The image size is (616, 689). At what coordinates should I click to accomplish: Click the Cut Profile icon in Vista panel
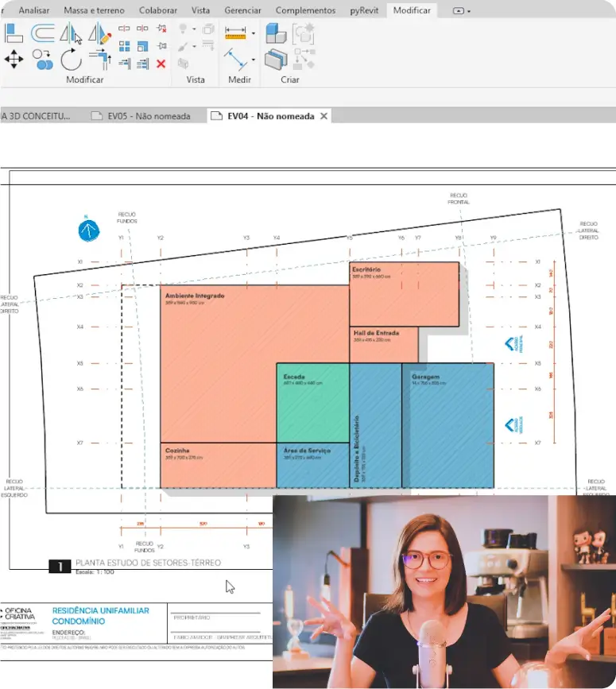click(184, 64)
